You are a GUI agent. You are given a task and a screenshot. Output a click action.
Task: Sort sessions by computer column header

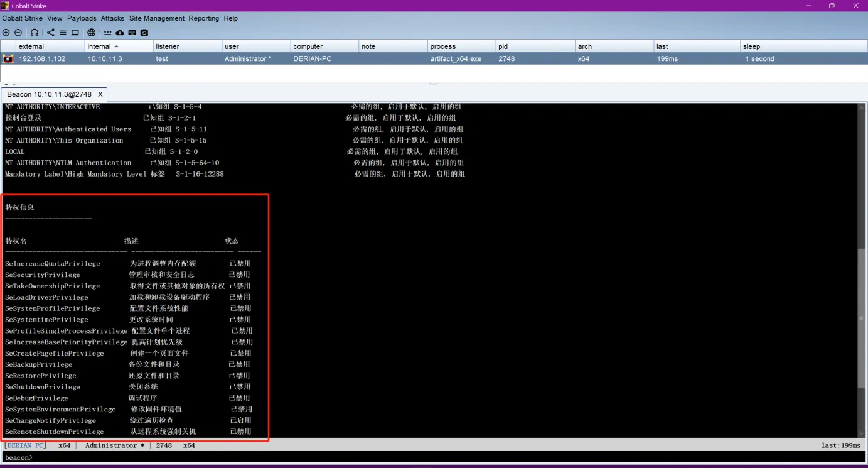point(324,46)
